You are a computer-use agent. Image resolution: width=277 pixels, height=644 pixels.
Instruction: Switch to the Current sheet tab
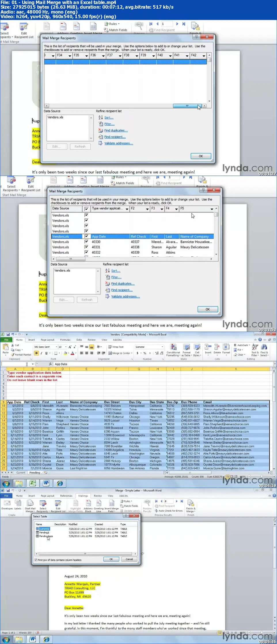(x=21, y=473)
